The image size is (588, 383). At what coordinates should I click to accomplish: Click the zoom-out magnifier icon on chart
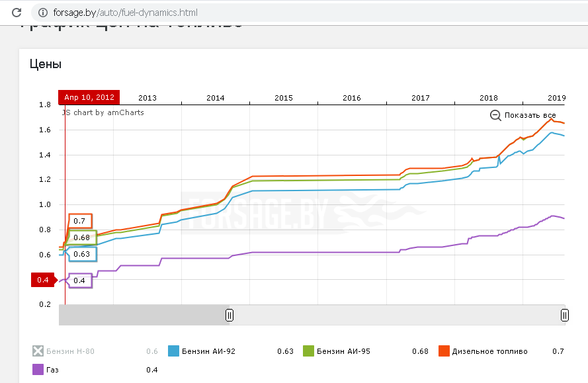(x=495, y=115)
